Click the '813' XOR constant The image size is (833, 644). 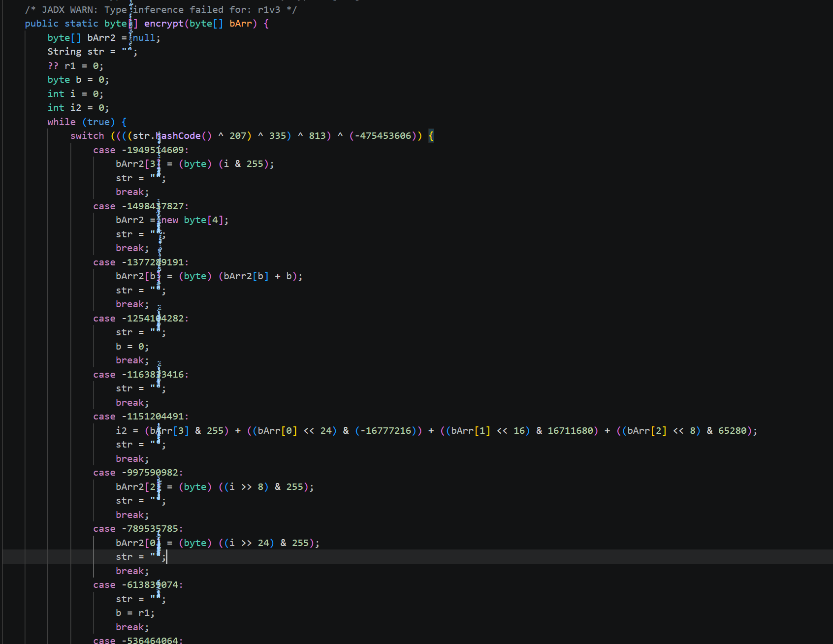pos(318,136)
